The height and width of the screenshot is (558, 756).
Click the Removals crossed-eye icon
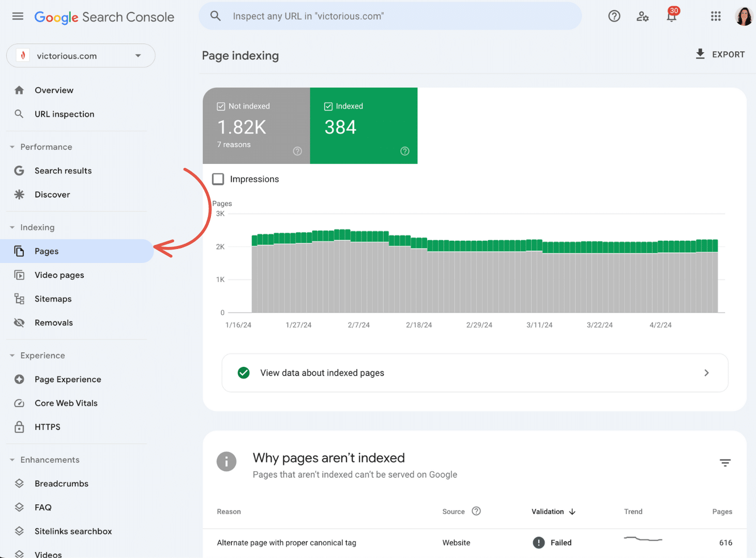(x=19, y=322)
